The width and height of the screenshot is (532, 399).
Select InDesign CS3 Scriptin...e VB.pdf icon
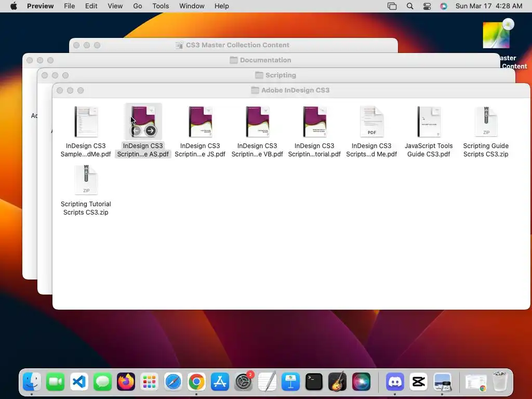click(258, 122)
